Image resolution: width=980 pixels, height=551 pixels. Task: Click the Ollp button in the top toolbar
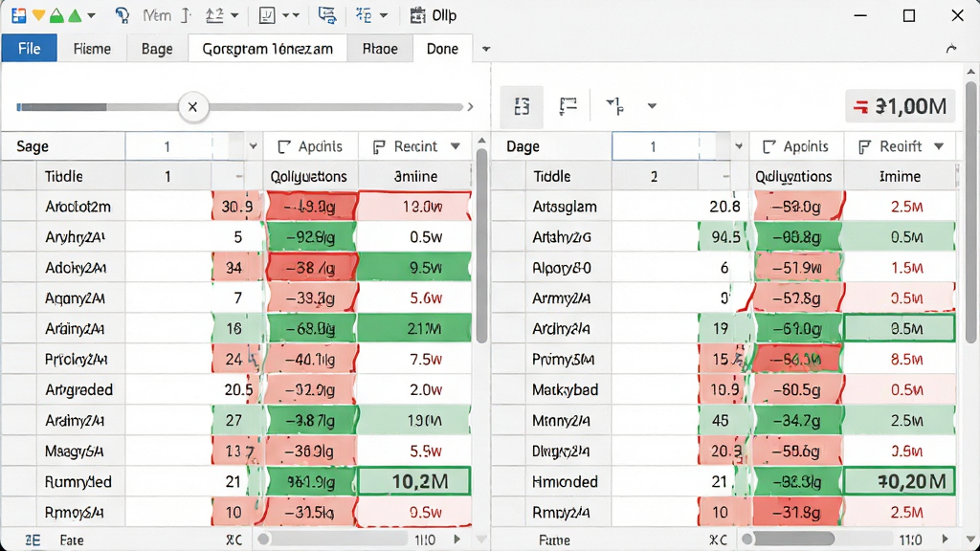[x=434, y=15]
